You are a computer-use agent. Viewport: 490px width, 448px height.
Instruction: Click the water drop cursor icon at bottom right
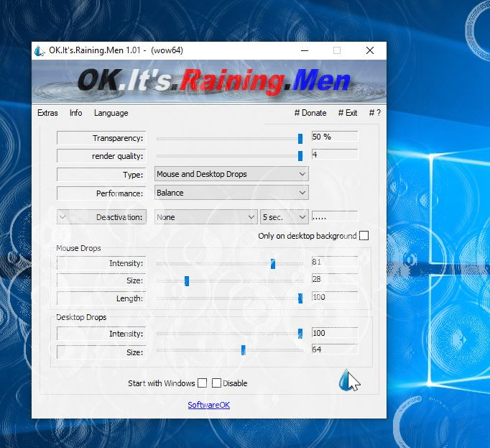tap(349, 380)
